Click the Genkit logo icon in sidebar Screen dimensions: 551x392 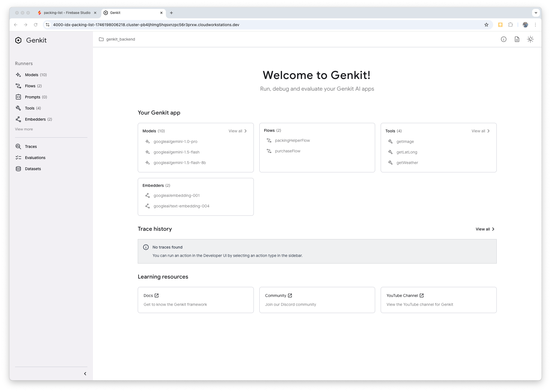18,40
